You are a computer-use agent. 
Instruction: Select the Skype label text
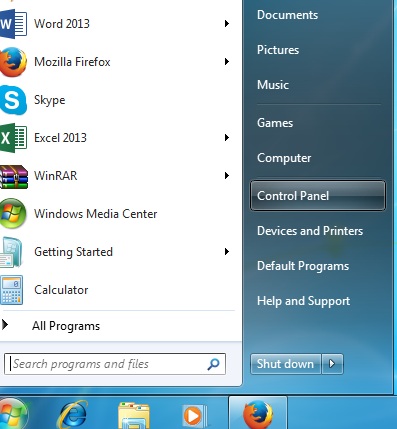(50, 100)
